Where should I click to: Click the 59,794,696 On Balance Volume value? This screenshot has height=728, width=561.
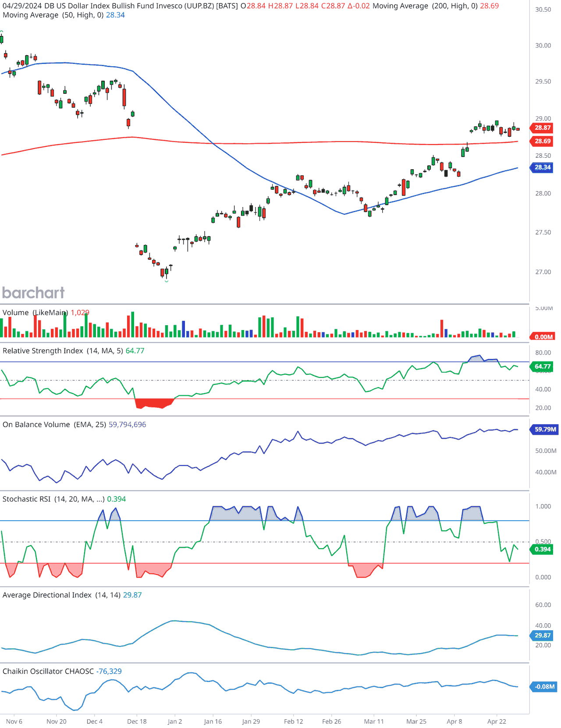pyautogui.click(x=127, y=424)
